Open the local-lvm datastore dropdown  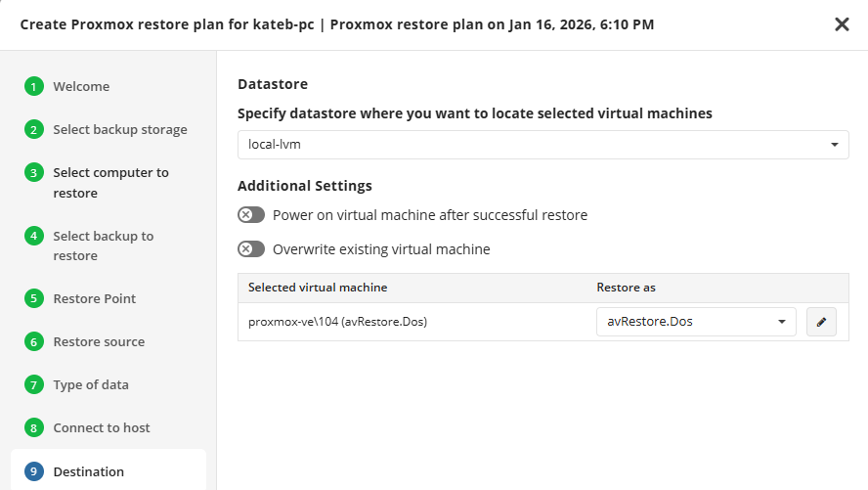click(x=542, y=145)
